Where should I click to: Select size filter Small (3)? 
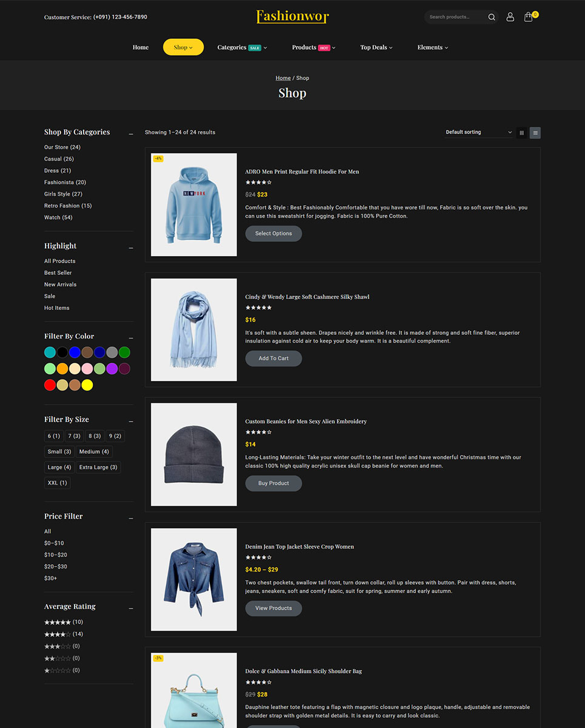click(x=59, y=452)
